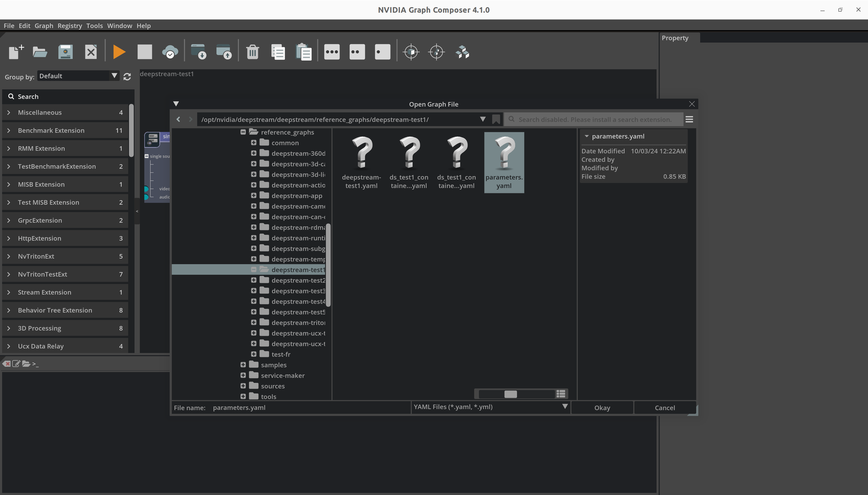This screenshot has height=495, width=868.
Task: Run the graph with orange play icon
Action: (x=119, y=52)
